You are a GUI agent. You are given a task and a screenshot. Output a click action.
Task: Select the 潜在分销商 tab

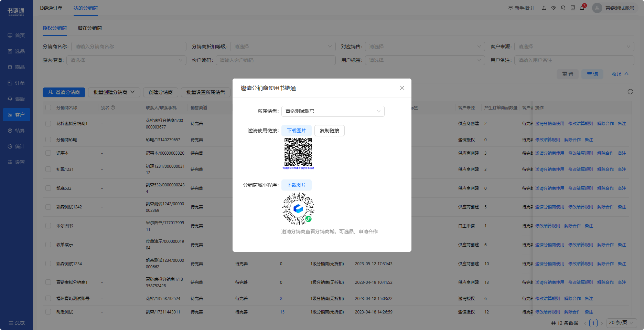(90, 28)
